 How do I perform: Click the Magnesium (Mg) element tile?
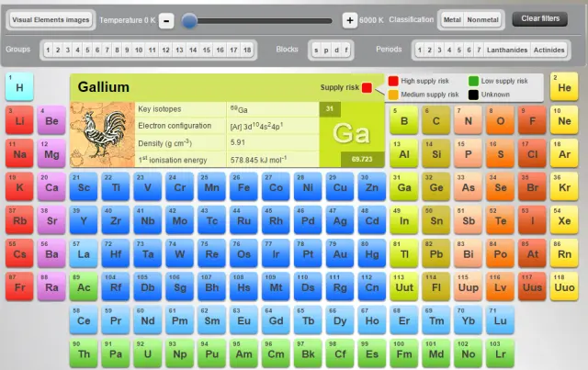click(51, 153)
